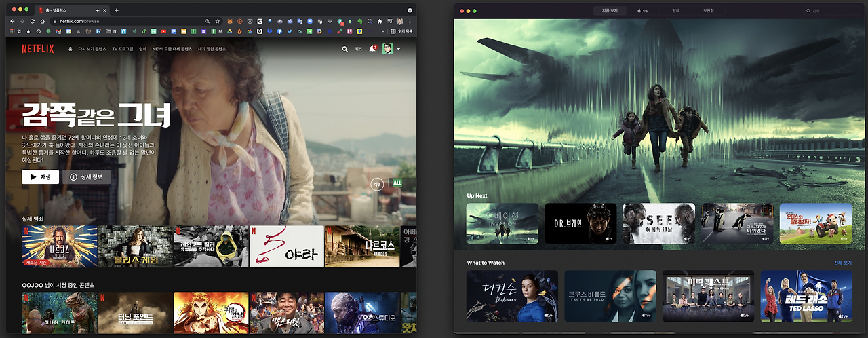The height and width of the screenshot is (338, 868).
Task: Bookmark this page with the star icon
Action: pyautogui.click(x=217, y=21)
